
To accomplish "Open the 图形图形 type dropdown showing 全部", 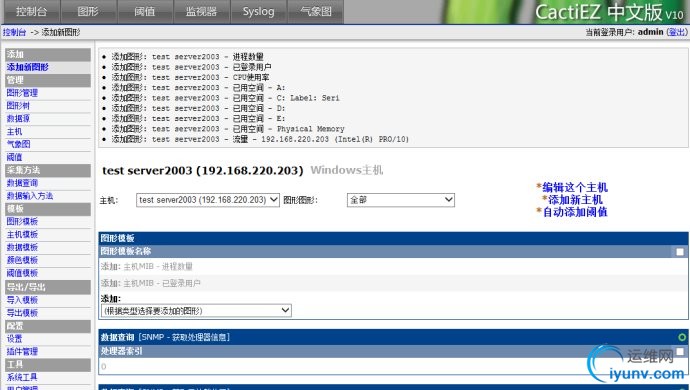I will 400,200.
